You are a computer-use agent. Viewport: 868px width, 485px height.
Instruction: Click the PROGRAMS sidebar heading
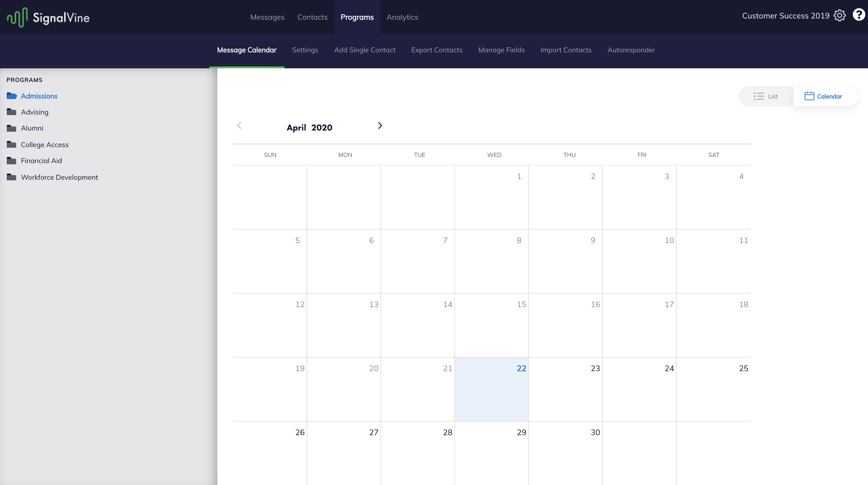(25, 80)
